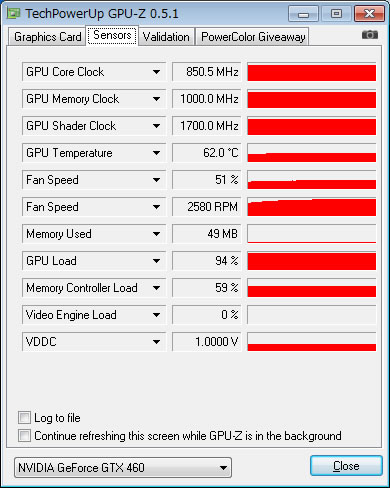Open the GPU Temperature sensor dropdown
390x488 pixels.
click(156, 153)
